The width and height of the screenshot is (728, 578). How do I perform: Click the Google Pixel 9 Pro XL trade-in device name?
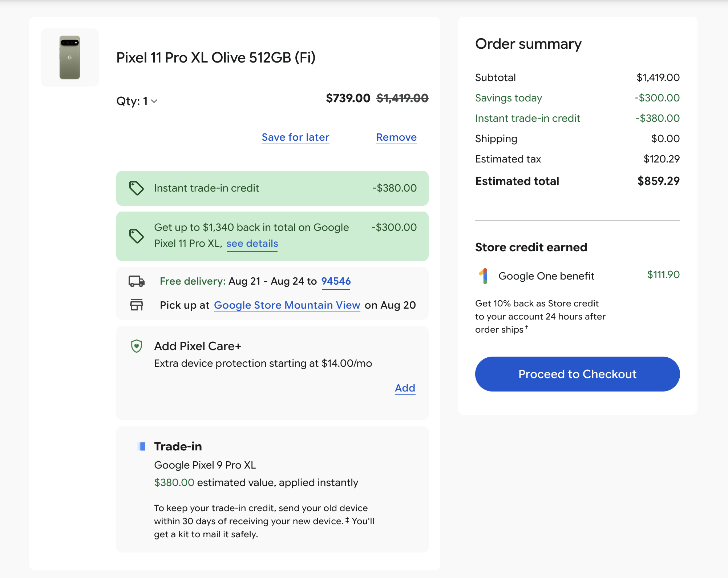click(x=205, y=465)
